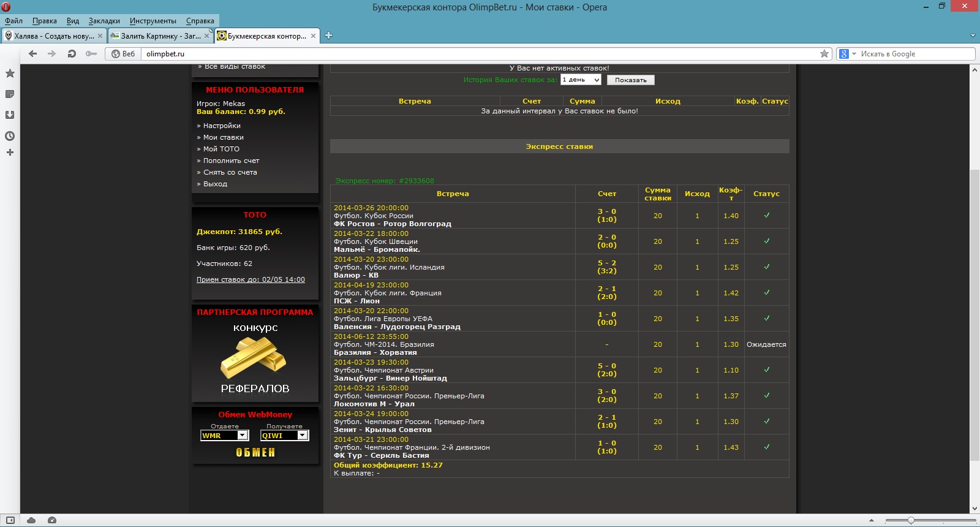Screen dimensions: 980x527
Task: Go back with the browser back arrow
Action: tap(33, 54)
